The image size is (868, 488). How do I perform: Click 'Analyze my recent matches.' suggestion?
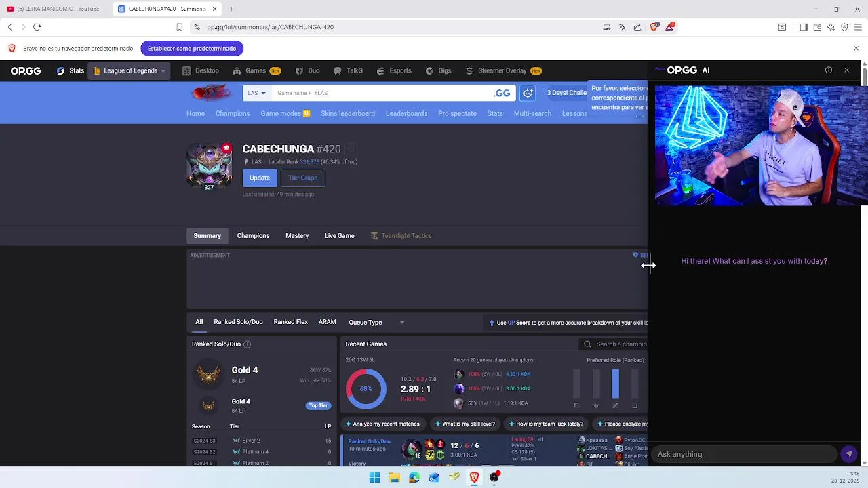pyautogui.click(x=382, y=424)
